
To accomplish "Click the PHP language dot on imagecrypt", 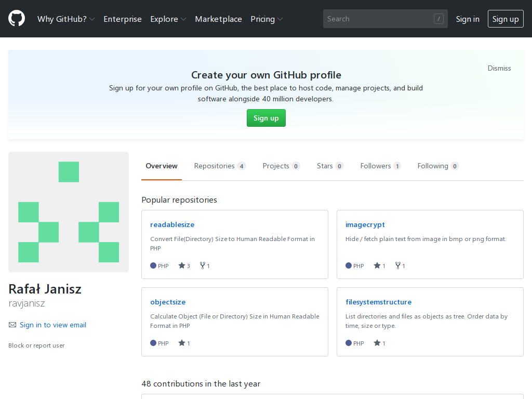I will pyautogui.click(x=349, y=265).
